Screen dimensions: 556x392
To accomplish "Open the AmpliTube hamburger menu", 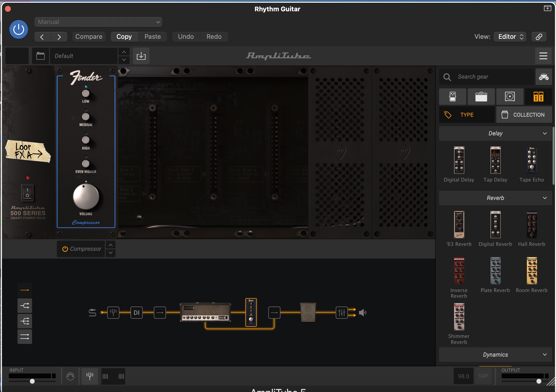I will click(x=543, y=56).
